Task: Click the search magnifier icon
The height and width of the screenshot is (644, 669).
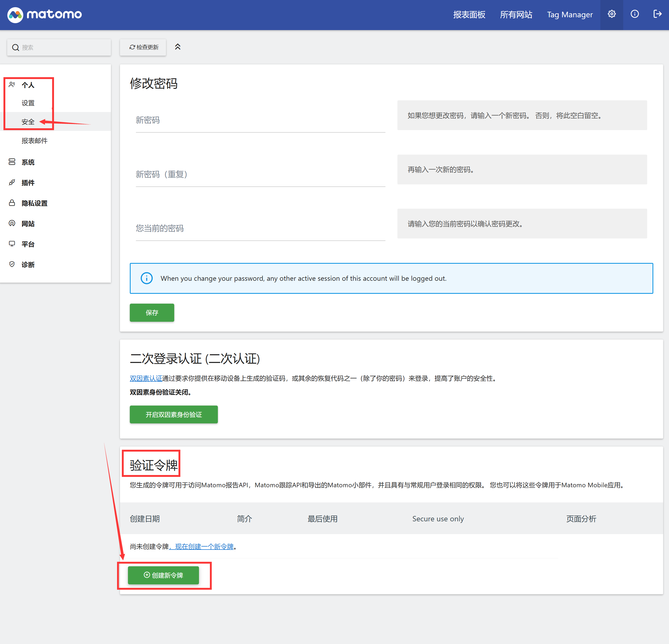Action: pyautogui.click(x=16, y=47)
